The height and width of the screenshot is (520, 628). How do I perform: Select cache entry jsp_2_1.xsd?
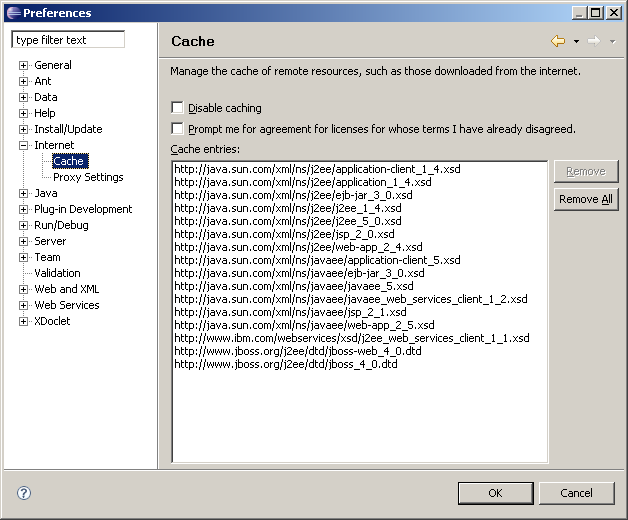[290, 312]
